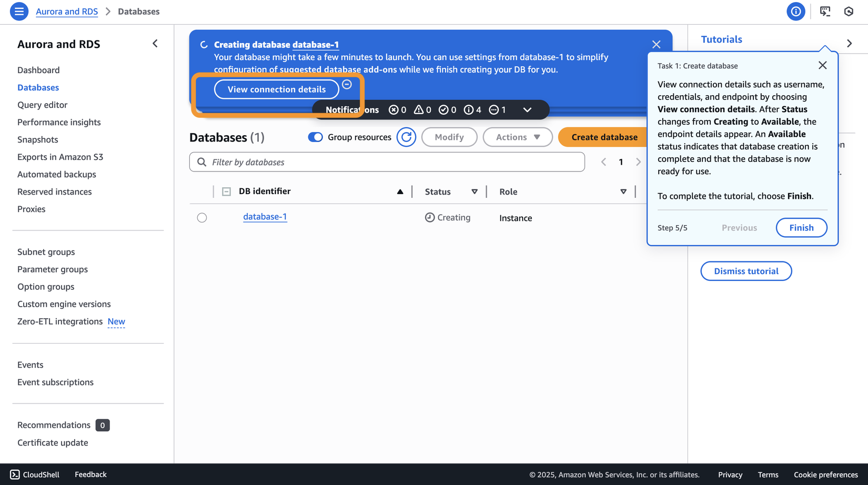
Task: Click the success count notification icon
Action: [x=443, y=110]
